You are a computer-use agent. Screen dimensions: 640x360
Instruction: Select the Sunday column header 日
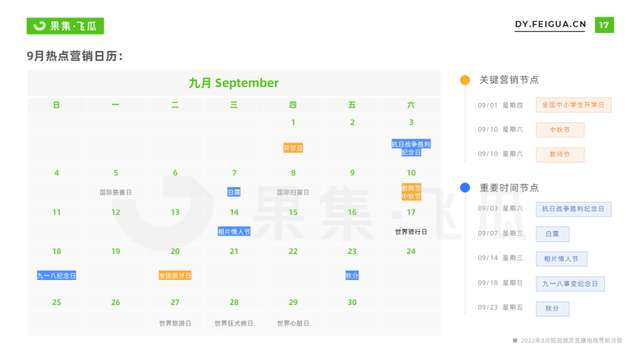click(x=56, y=105)
